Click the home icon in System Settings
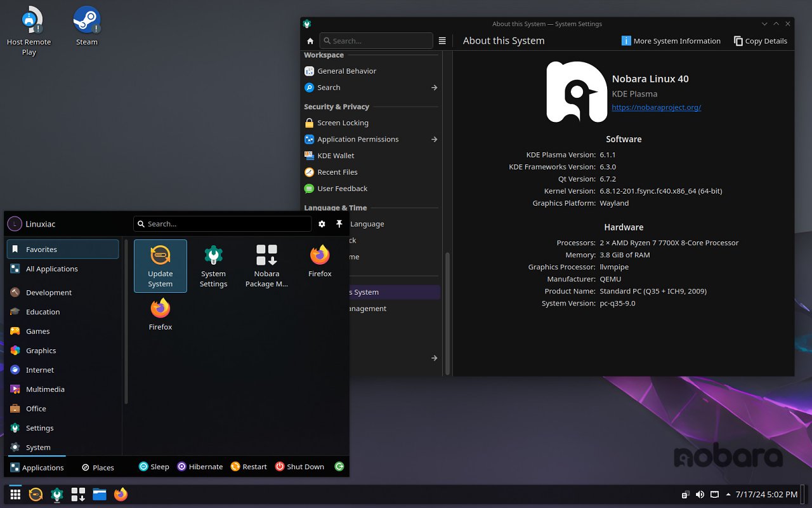The height and width of the screenshot is (508, 812). tap(310, 41)
